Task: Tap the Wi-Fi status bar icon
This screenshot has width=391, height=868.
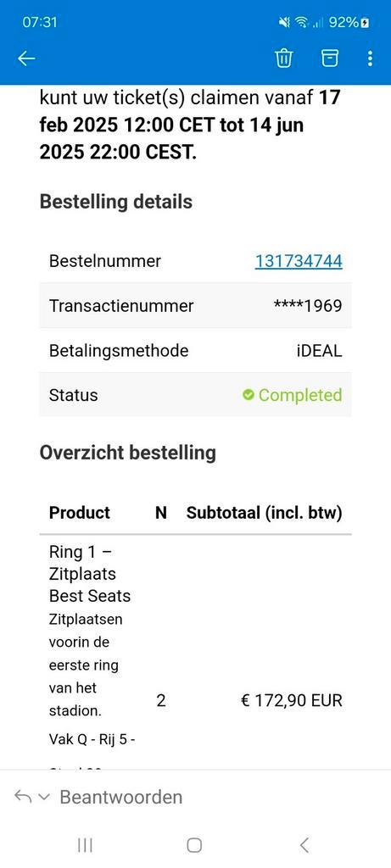Action: coord(302,23)
